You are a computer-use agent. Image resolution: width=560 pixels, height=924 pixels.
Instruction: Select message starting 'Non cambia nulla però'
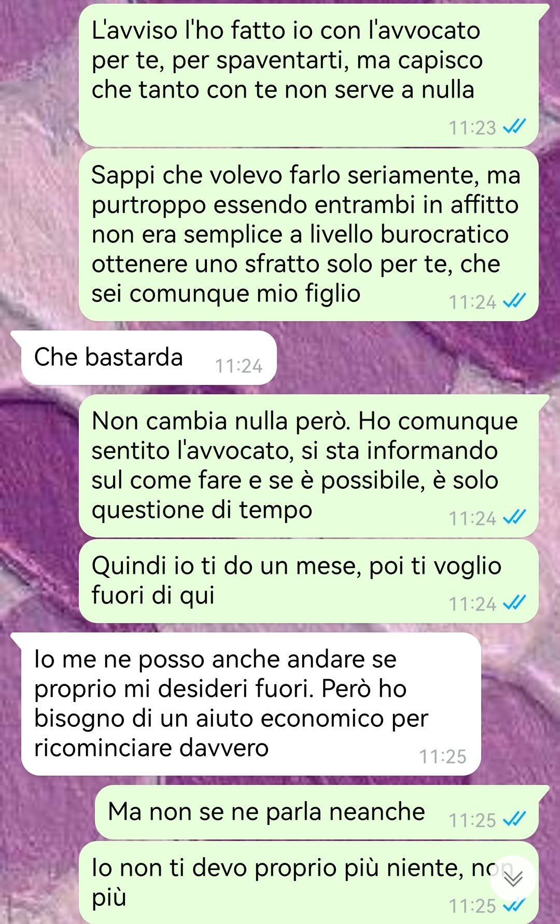pyautogui.click(x=309, y=465)
